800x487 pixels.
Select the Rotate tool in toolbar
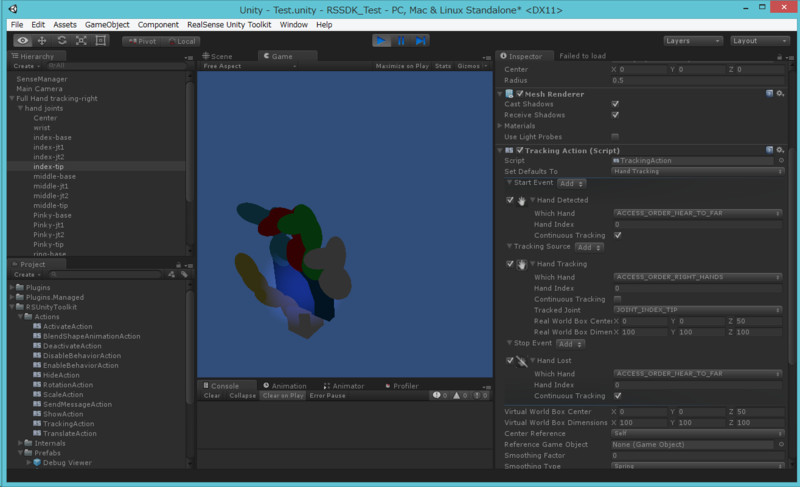coord(62,41)
